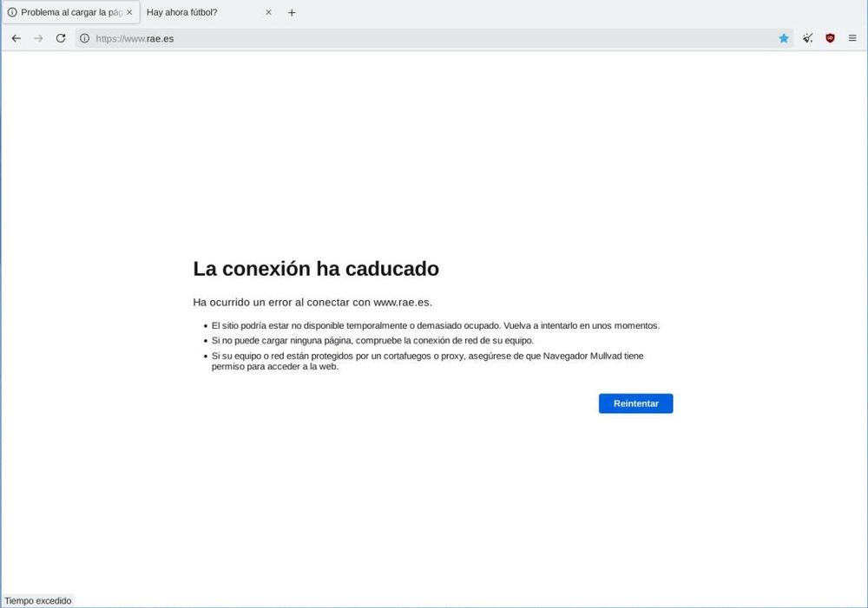Viewport: 868px width, 608px height.
Task: Click the info icon on the error tab
Action: pos(10,12)
